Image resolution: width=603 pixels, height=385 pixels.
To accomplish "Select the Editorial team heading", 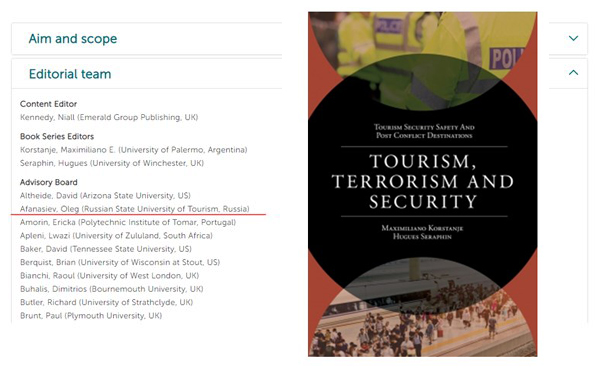I will [x=70, y=74].
